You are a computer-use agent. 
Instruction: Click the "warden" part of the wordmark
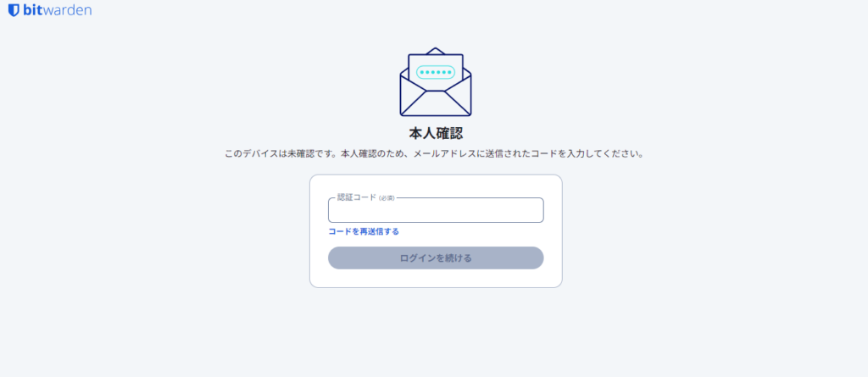[68, 10]
